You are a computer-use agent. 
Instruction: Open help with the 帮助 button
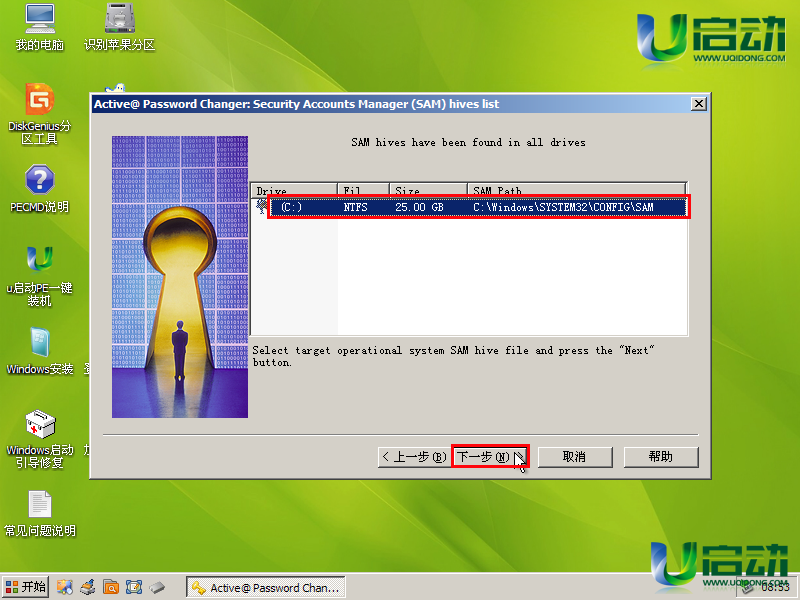click(x=661, y=457)
